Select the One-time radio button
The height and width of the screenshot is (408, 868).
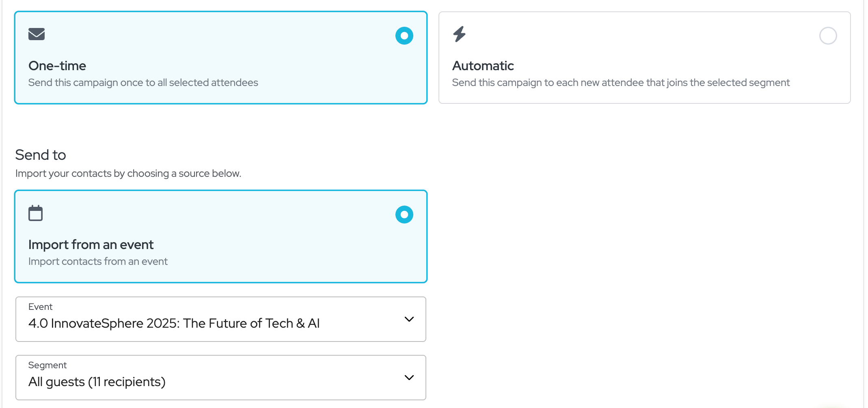coord(404,36)
